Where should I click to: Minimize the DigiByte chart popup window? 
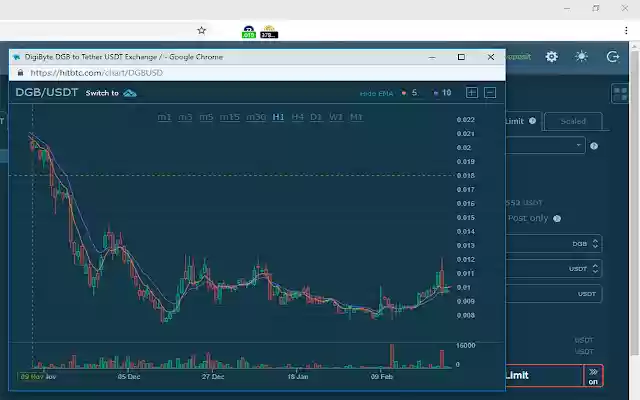click(x=431, y=58)
